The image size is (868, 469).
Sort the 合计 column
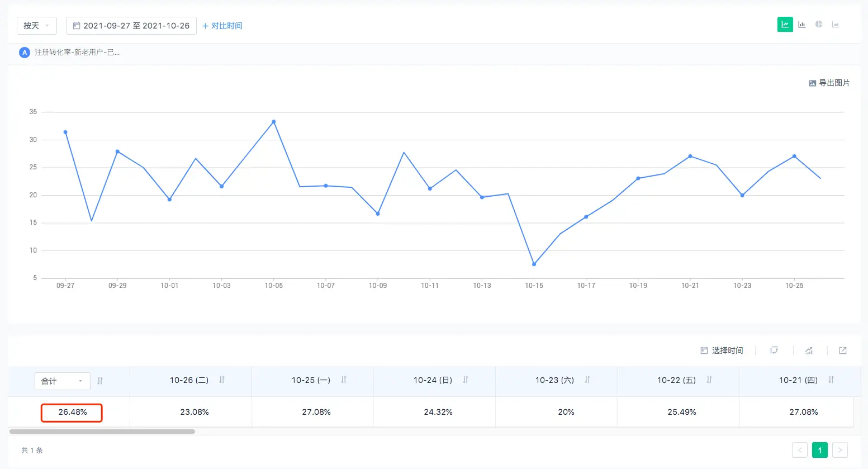click(x=100, y=381)
